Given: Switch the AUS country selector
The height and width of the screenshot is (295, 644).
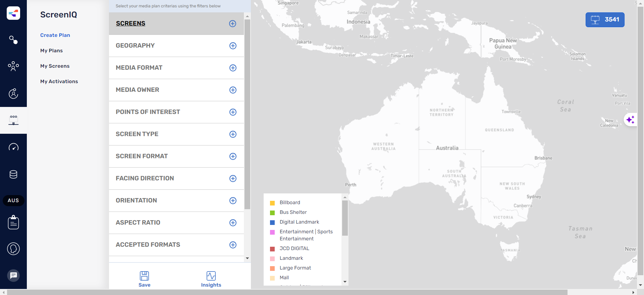Looking at the screenshot, I should pos(13,200).
